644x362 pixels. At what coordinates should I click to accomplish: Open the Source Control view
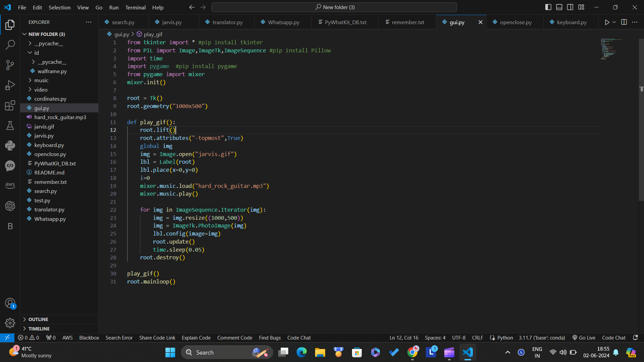[x=10, y=65]
